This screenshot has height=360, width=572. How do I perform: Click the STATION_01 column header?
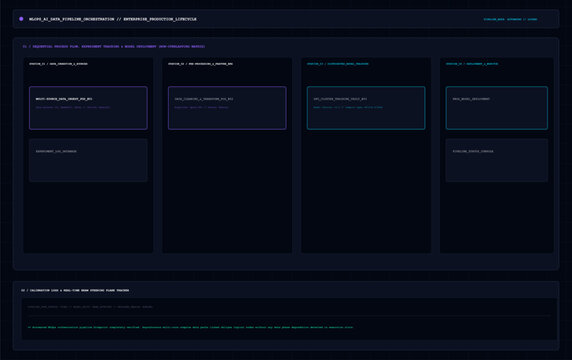pos(58,64)
